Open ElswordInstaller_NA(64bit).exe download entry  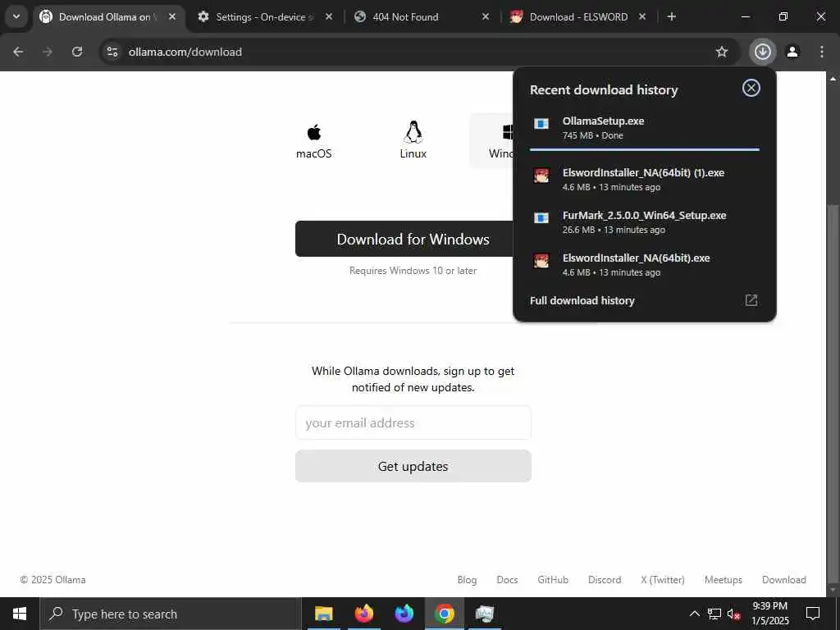click(x=645, y=265)
